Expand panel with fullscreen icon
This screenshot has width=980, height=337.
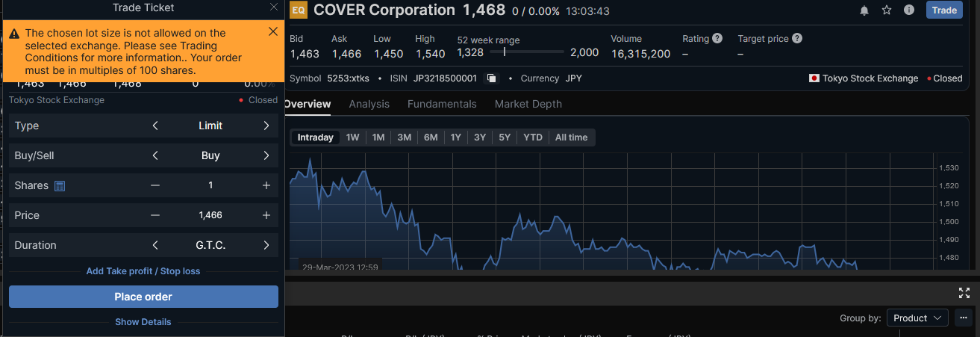pyautogui.click(x=964, y=293)
